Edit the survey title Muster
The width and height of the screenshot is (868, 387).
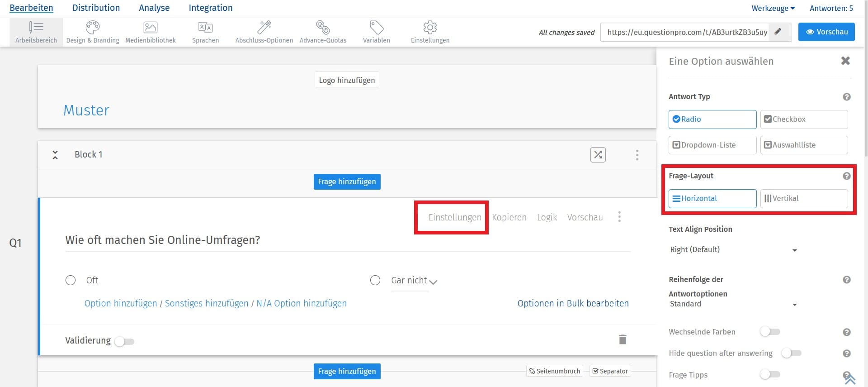click(x=86, y=110)
